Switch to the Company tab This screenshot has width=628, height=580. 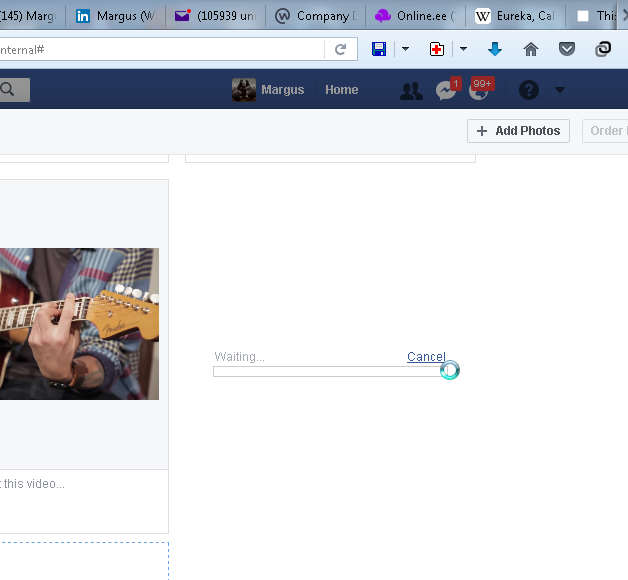[x=316, y=16]
